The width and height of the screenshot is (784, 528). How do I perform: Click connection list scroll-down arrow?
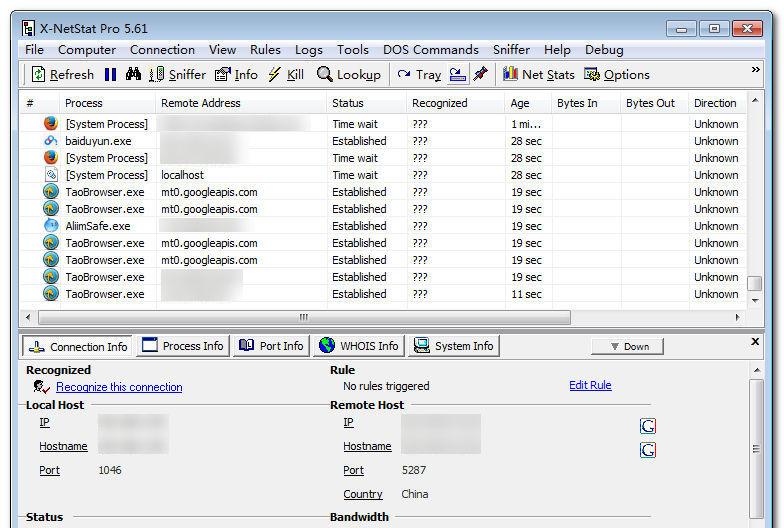755,300
